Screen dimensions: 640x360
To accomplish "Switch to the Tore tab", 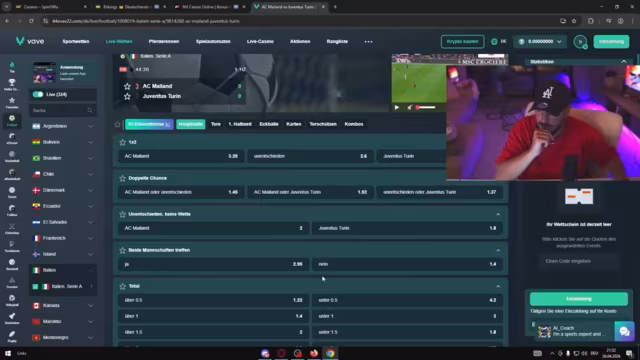I will pos(216,124).
